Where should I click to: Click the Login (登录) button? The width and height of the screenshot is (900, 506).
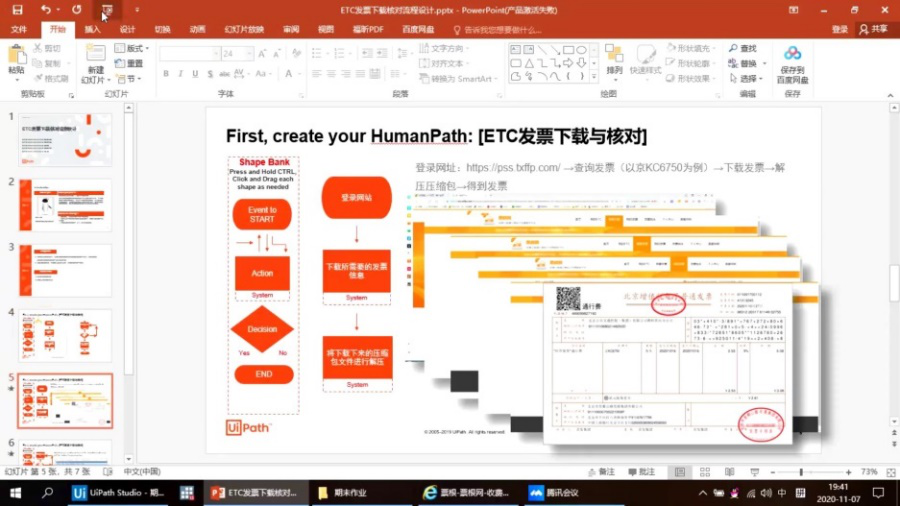840,29
